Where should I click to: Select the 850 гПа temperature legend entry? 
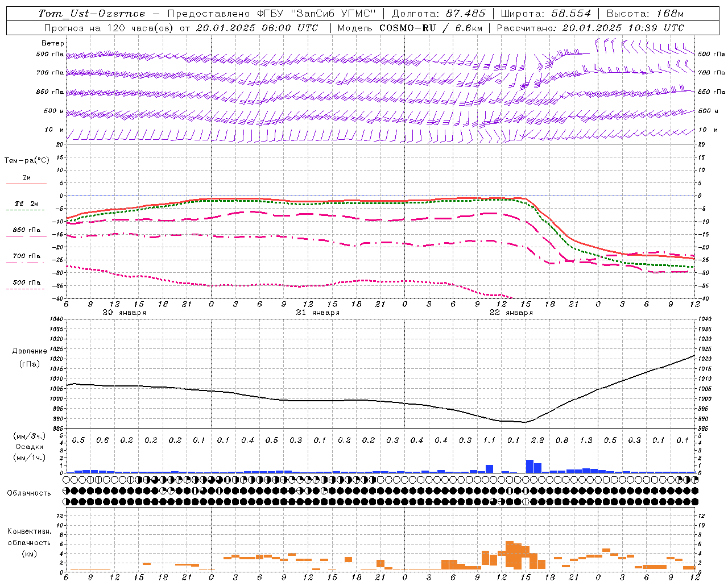[x=26, y=230]
